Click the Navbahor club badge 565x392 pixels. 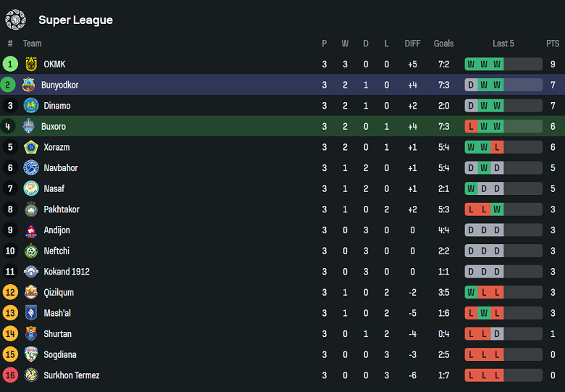pyautogui.click(x=31, y=168)
